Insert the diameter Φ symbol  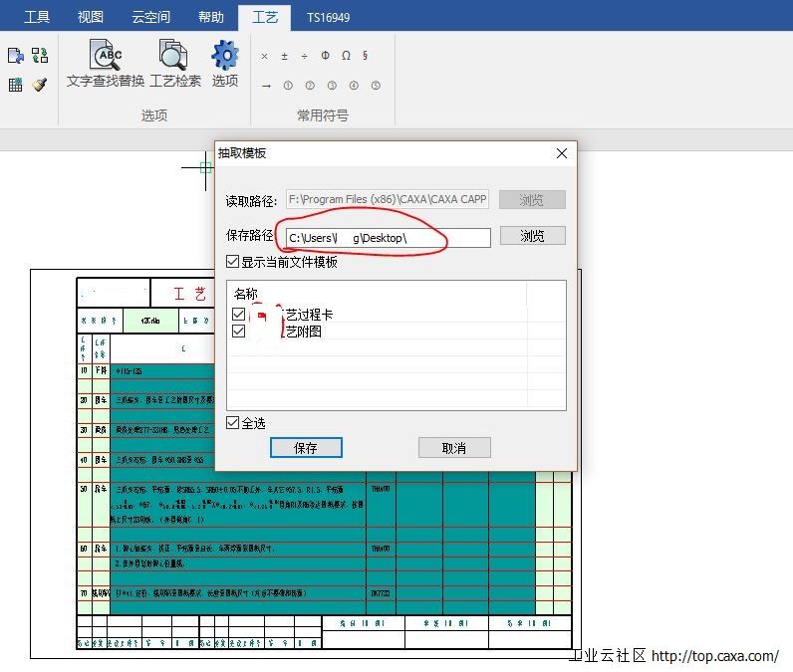pyautogui.click(x=326, y=57)
